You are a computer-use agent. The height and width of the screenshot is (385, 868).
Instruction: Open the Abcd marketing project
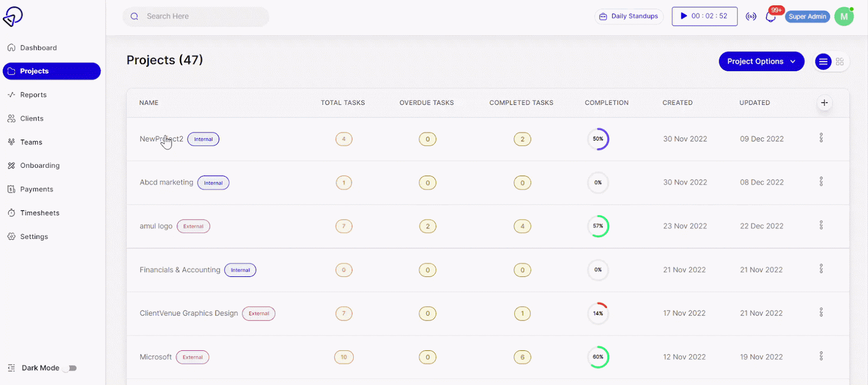[x=166, y=182]
